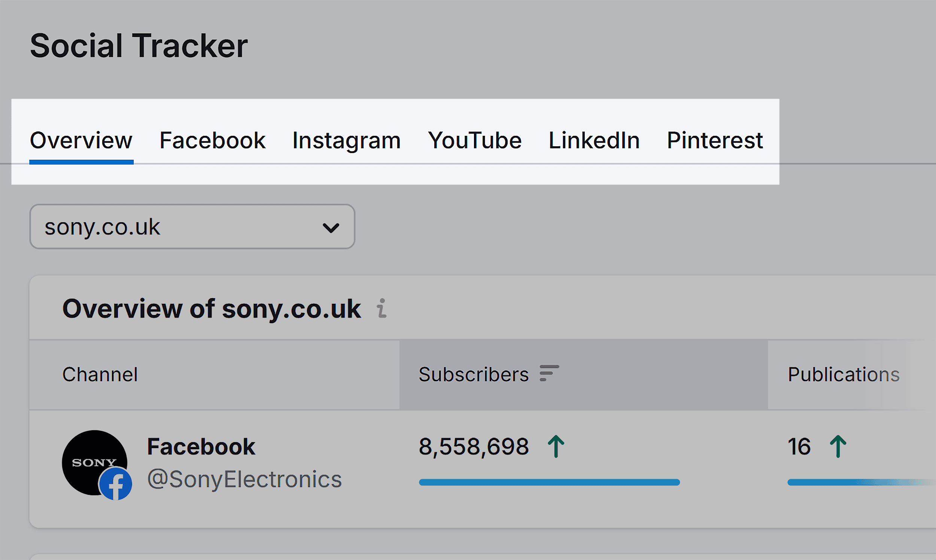Viewport: 936px width, 560px height.
Task: Click the Subscribers blue progress bar
Action: coord(549,482)
